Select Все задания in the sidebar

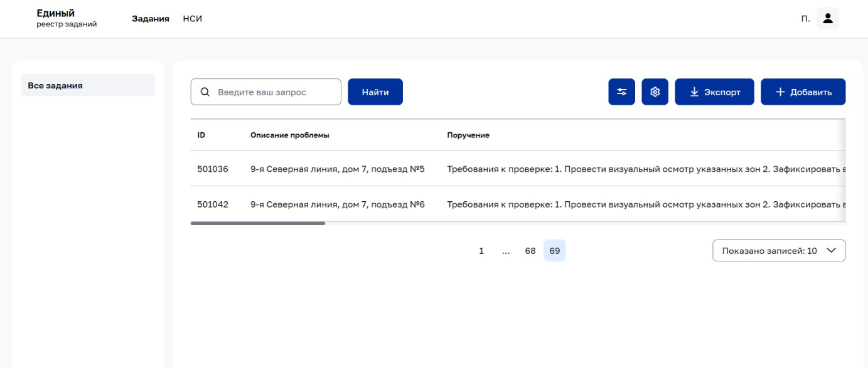(x=88, y=85)
